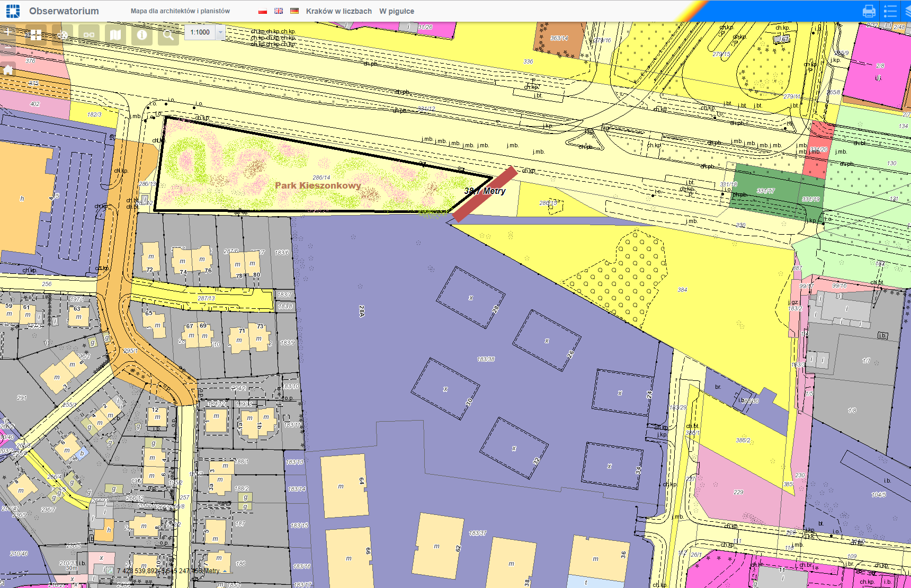911x588 pixels.
Task: Switch language to English flag
Action: 279,11
